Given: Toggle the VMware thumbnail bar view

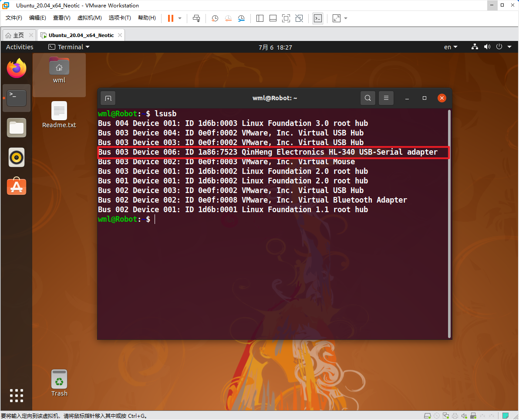Looking at the screenshot, I should [x=273, y=18].
